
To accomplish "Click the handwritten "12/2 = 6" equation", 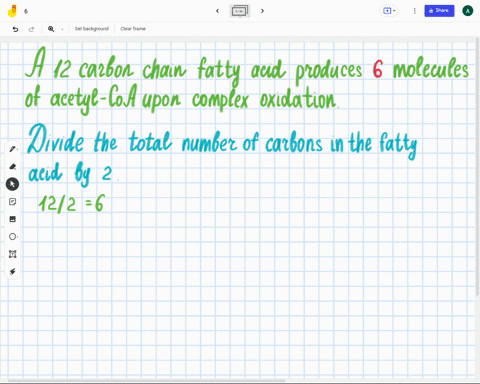I will click(x=72, y=204).
